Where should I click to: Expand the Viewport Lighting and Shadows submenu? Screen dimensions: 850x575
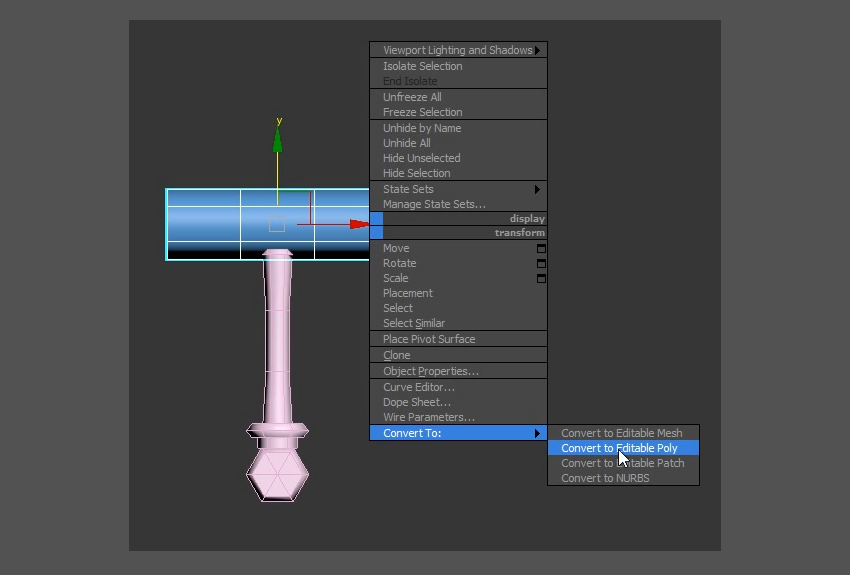(x=537, y=50)
